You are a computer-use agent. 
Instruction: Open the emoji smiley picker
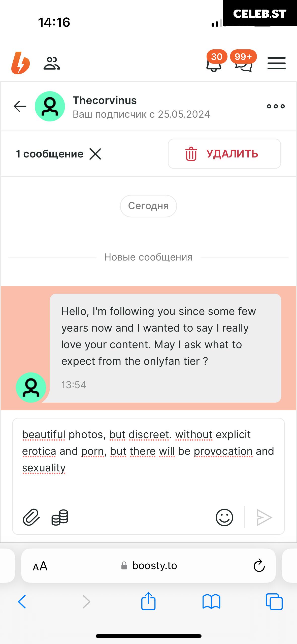(x=224, y=518)
